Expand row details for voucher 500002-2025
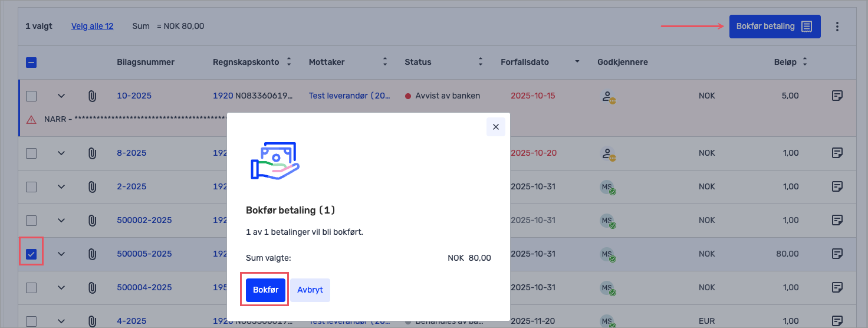This screenshot has height=328, width=868. (61, 220)
